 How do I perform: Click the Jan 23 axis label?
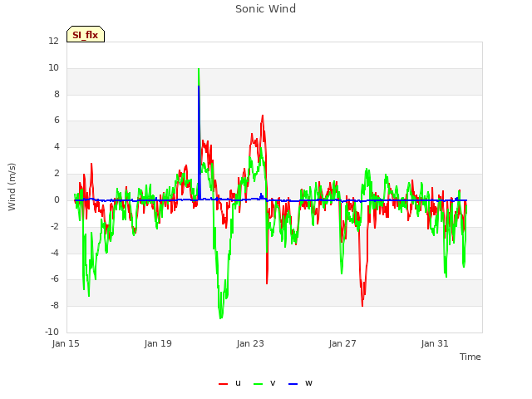click(x=250, y=343)
